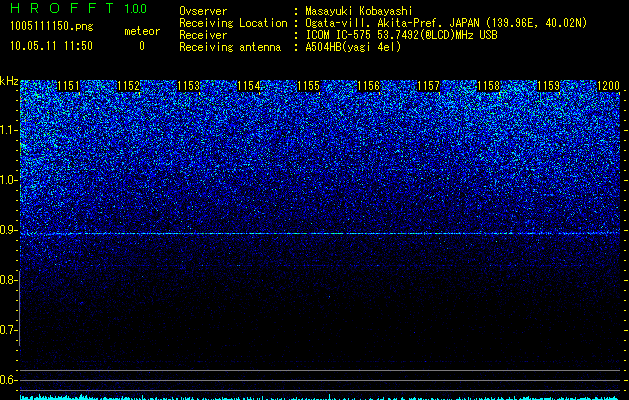Click the meteor label
629x400 pixels.
pyautogui.click(x=142, y=31)
